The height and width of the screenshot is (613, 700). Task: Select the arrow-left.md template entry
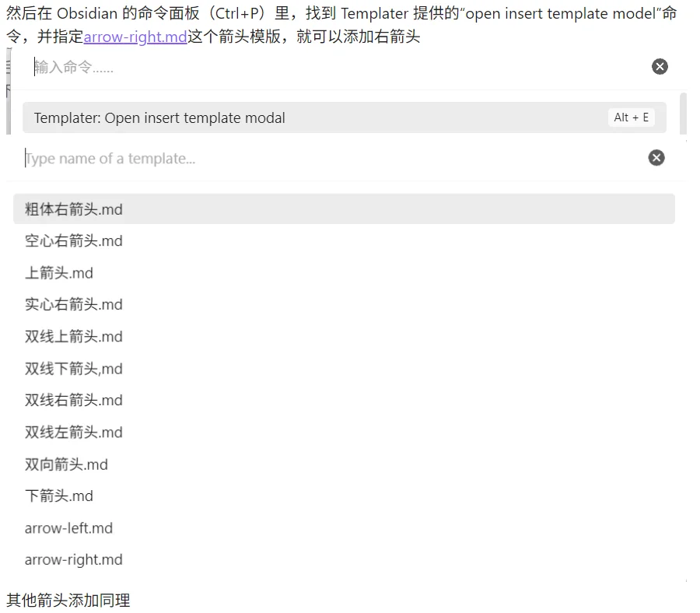click(x=344, y=528)
